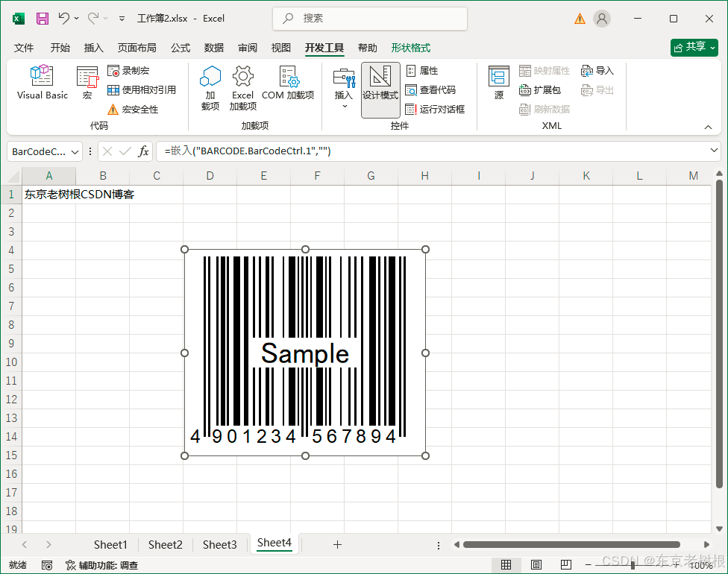Click the zoom out minus button
Screen dimensions: 728x574
[589, 565]
